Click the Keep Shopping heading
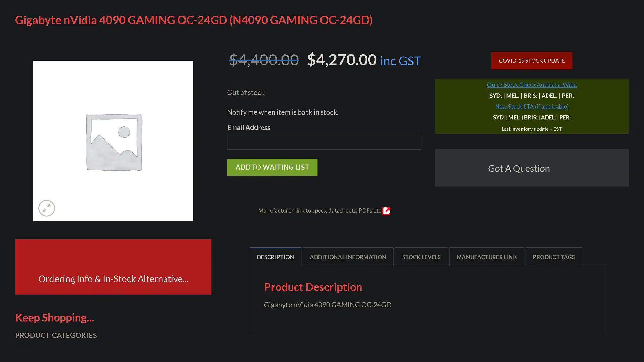Viewport: 644px width, 362px height. click(x=55, y=318)
